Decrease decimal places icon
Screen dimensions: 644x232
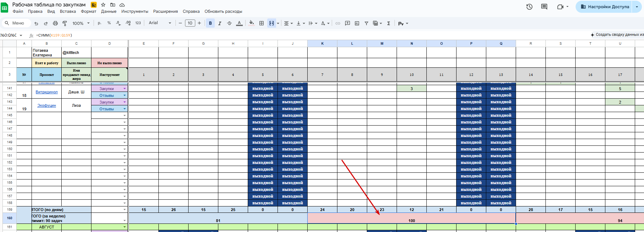point(118,23)
